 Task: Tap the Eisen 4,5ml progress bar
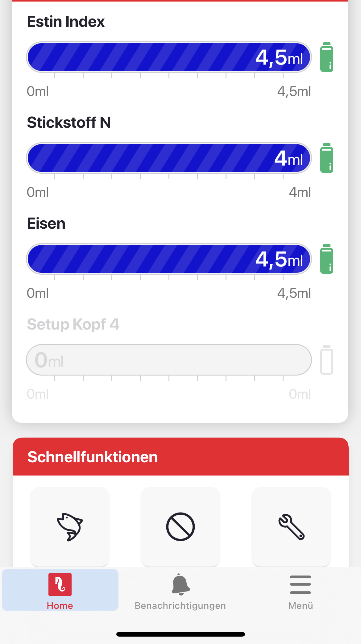[169, 259]
